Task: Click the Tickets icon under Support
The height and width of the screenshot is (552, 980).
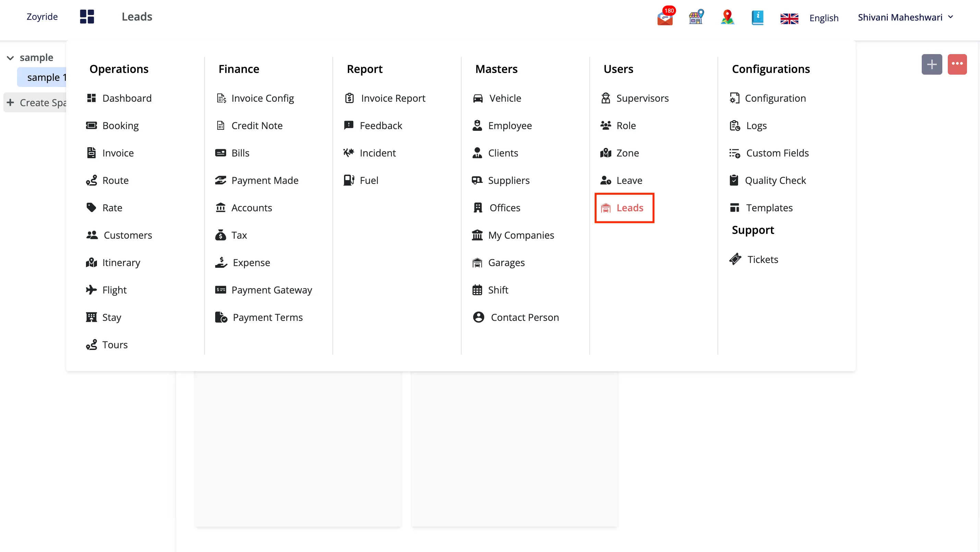Action: [735, 259]
